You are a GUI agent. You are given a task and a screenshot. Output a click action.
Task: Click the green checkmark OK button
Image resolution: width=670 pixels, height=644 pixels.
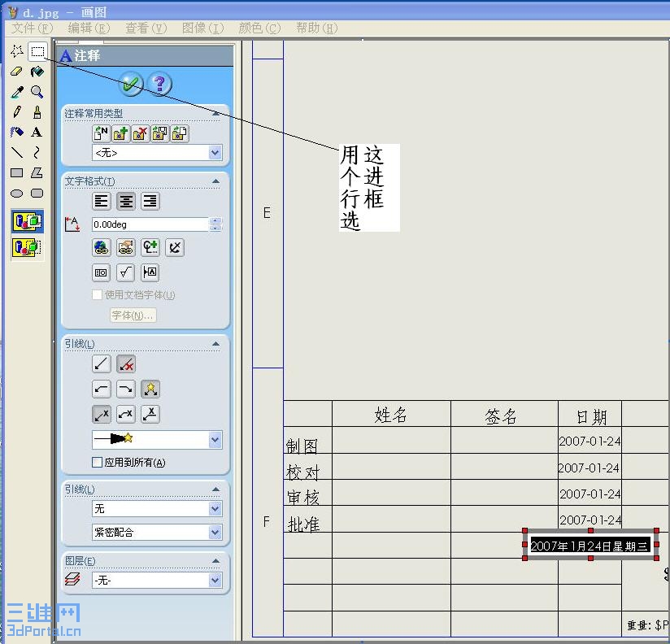(x=132, y=83)
